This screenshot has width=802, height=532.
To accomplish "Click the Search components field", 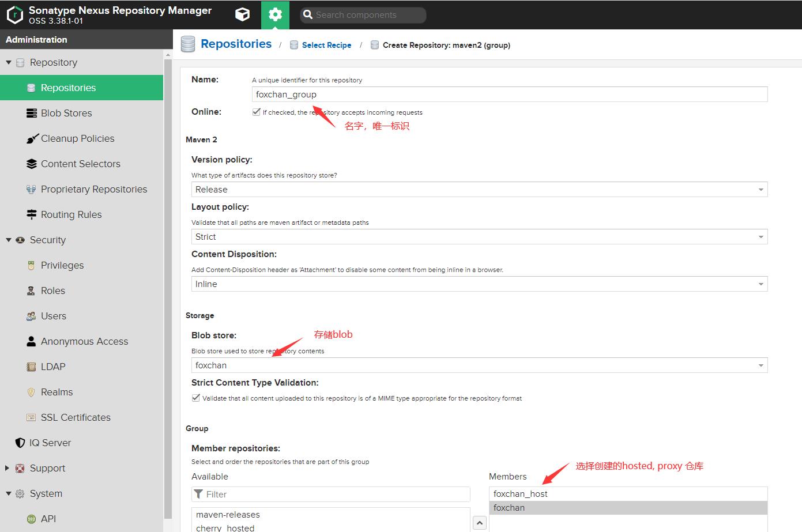I will coord(363,15).
